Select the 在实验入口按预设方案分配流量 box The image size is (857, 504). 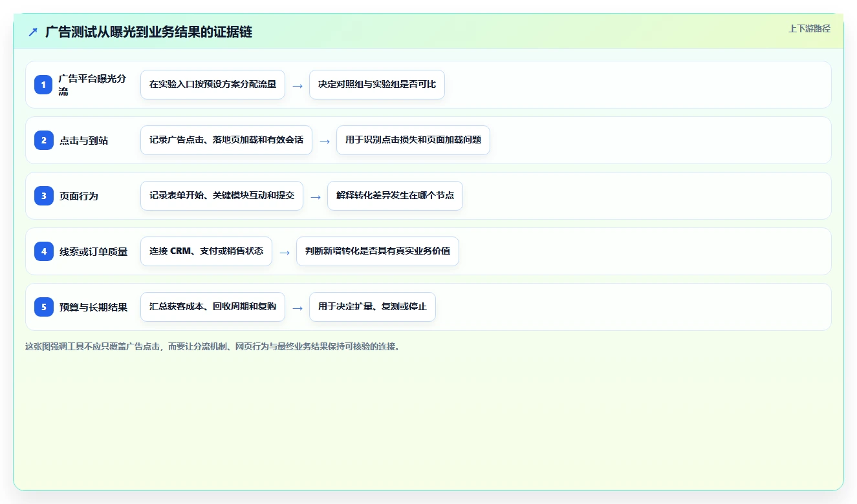pyautogui.click(x=213, y=85)
